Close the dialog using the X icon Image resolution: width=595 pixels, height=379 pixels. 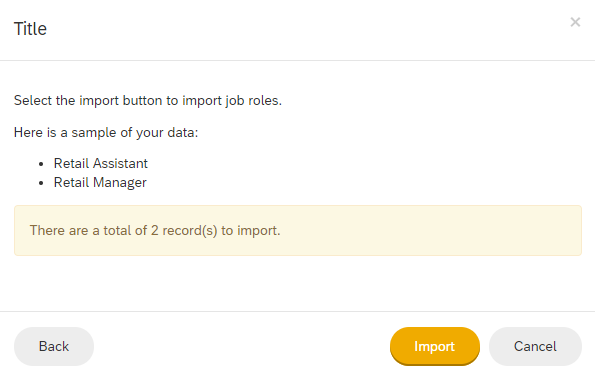[575, 22]
